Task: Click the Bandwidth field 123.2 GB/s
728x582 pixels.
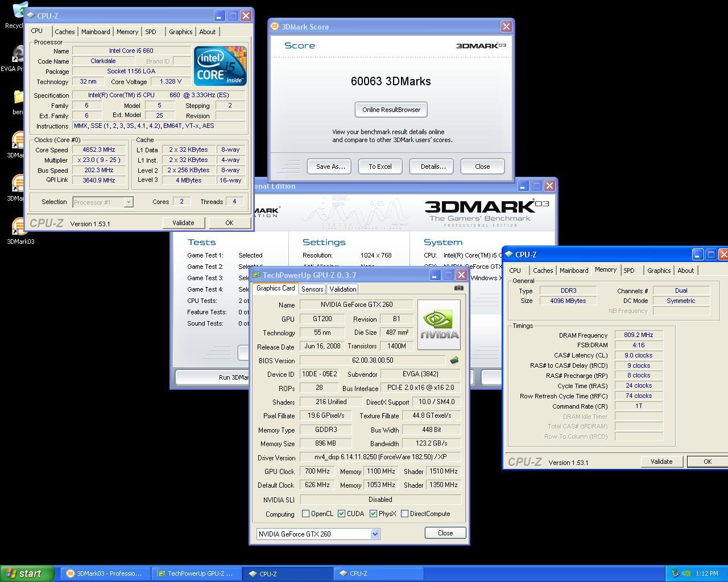Action: click(431, 443)
